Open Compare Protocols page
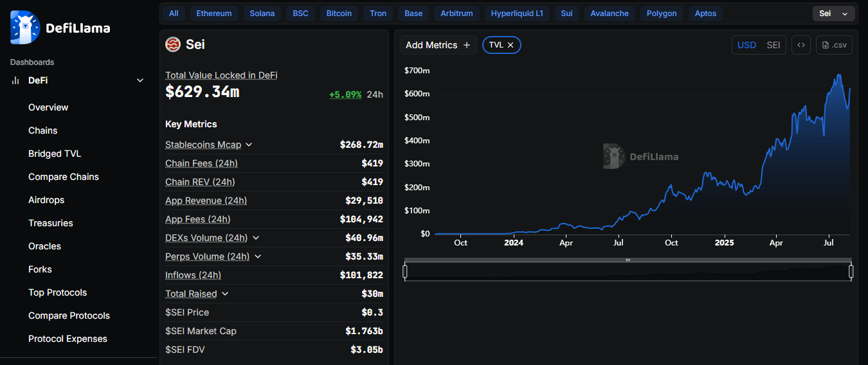 pyautogui.click(x=69, y=316)
